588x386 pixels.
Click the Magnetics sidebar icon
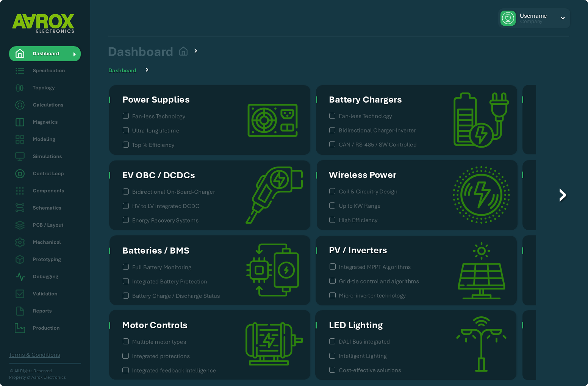20,122
